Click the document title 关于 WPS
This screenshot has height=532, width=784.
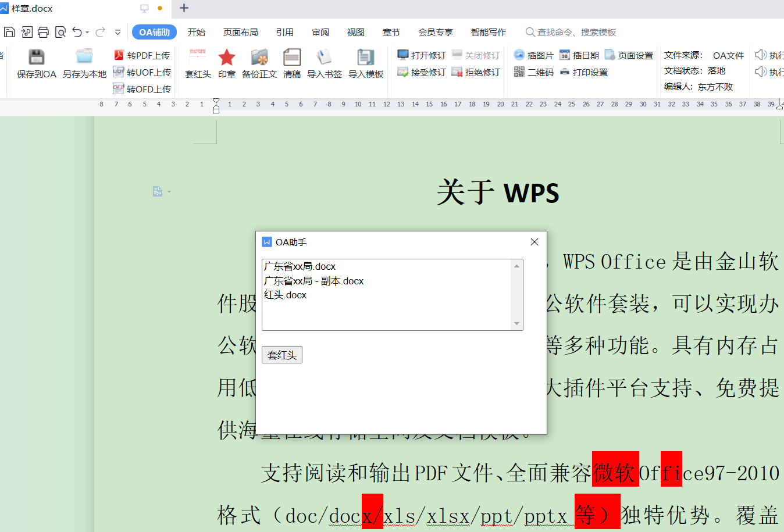point(498,192)
